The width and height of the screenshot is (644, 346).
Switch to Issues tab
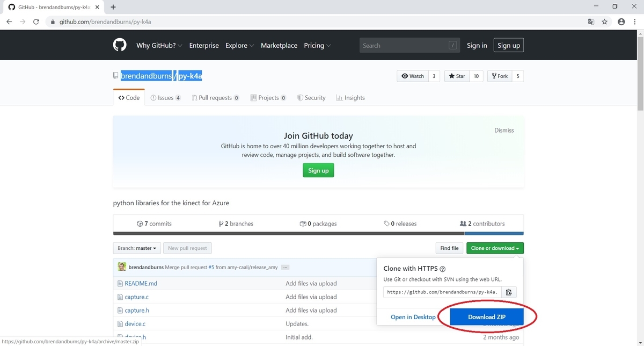click(x=166, y=98)
